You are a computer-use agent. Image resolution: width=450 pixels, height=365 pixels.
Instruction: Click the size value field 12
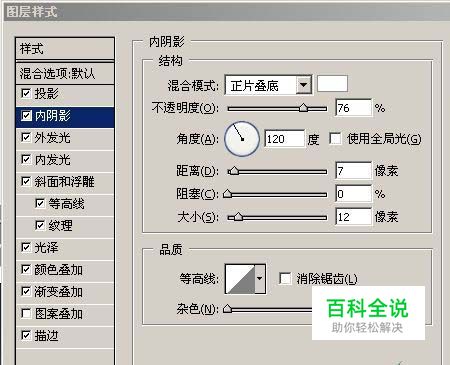coord(353,217)
